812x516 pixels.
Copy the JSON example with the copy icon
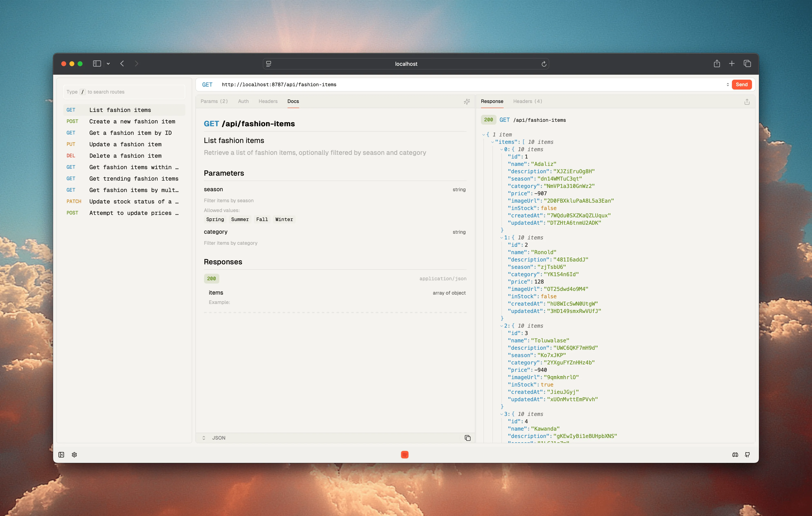coord(468,438)
